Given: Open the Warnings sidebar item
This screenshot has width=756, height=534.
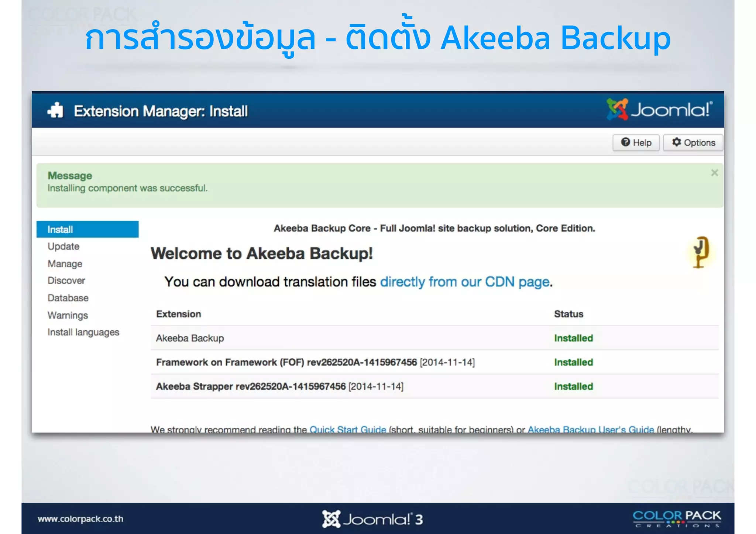Looking at the screenshot, I should pyautogui.click(x=68, y=315).
